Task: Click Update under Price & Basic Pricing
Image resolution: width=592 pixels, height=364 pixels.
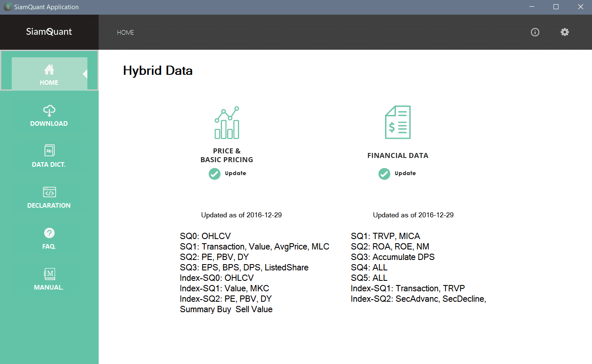Action: point(235,173)
